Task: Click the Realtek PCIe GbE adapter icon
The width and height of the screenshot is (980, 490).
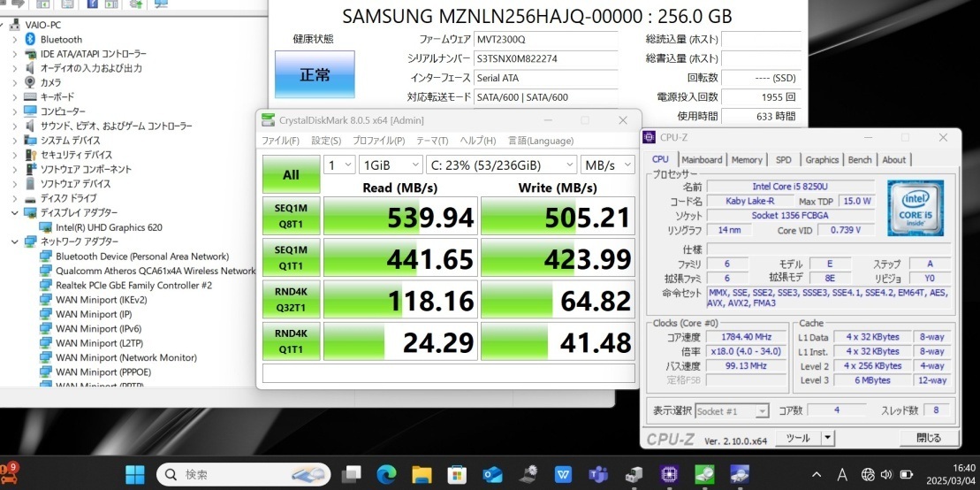Action: (x=46, y=286)
